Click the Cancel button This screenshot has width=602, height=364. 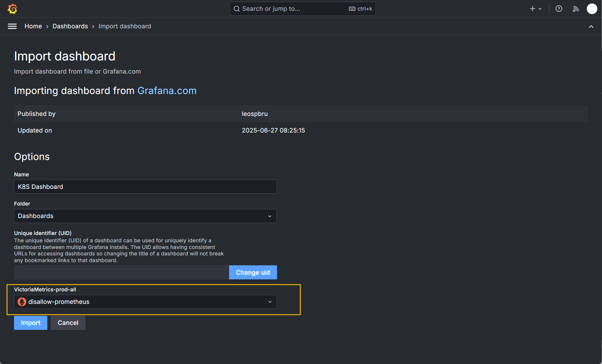68,323
